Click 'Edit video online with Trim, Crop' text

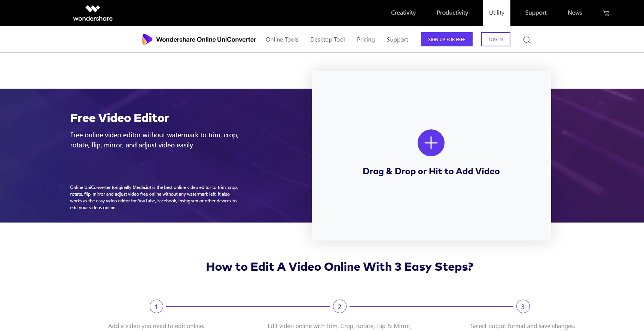[339, 326]
